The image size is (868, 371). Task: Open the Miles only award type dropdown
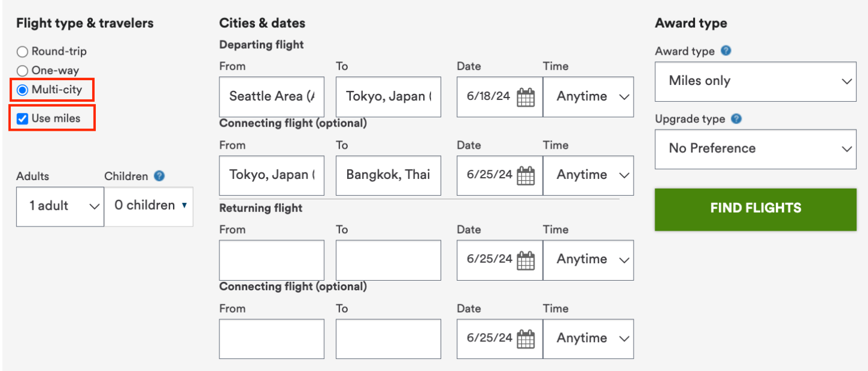pos(755,81)
